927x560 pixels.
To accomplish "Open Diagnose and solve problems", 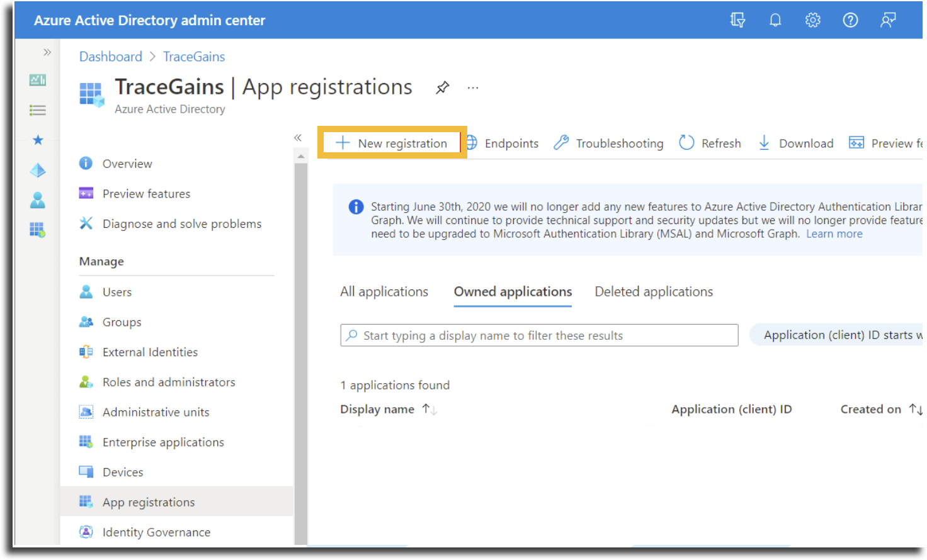I will 170,224.
